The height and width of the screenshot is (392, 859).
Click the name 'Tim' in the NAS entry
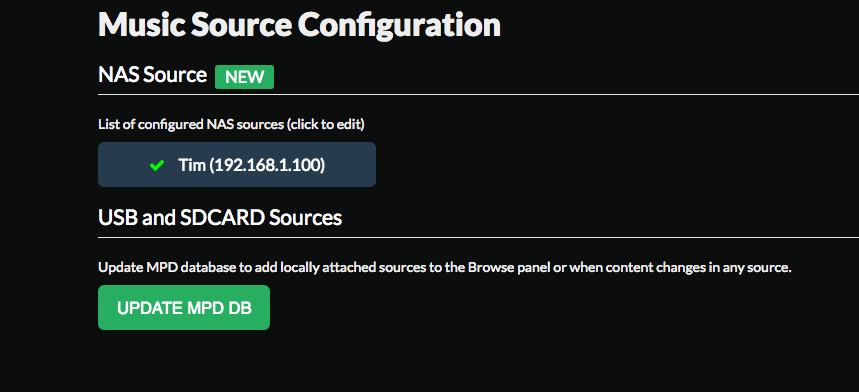click(x=192, y=165)
